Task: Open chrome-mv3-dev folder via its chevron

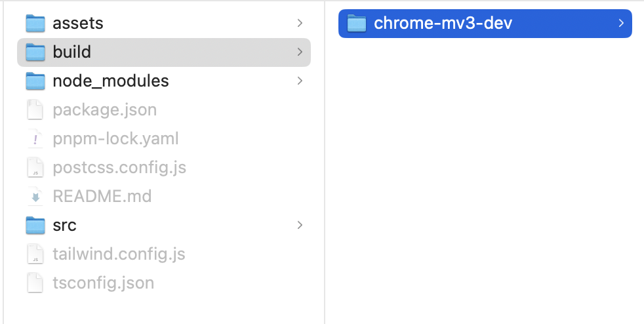Action: tap(621, 24)
